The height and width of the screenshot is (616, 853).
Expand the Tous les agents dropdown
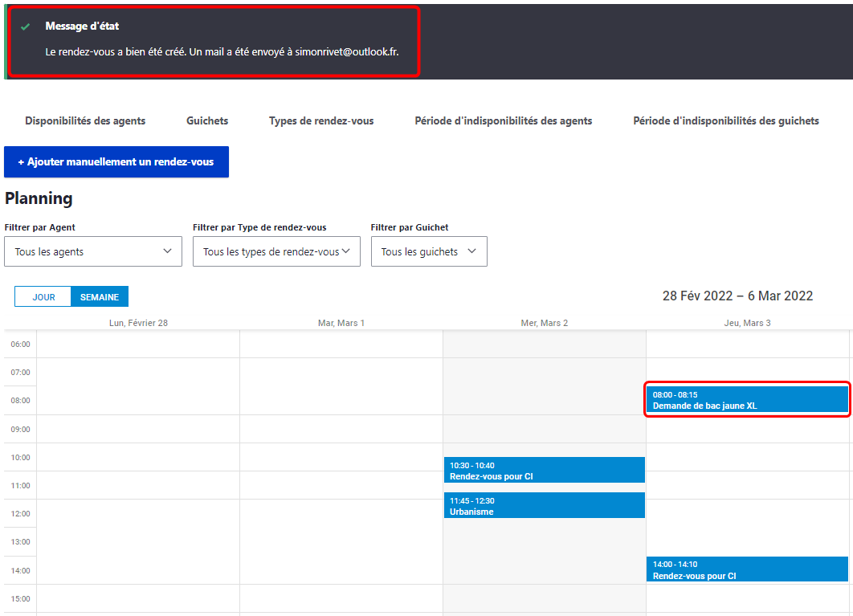[93, 251]
